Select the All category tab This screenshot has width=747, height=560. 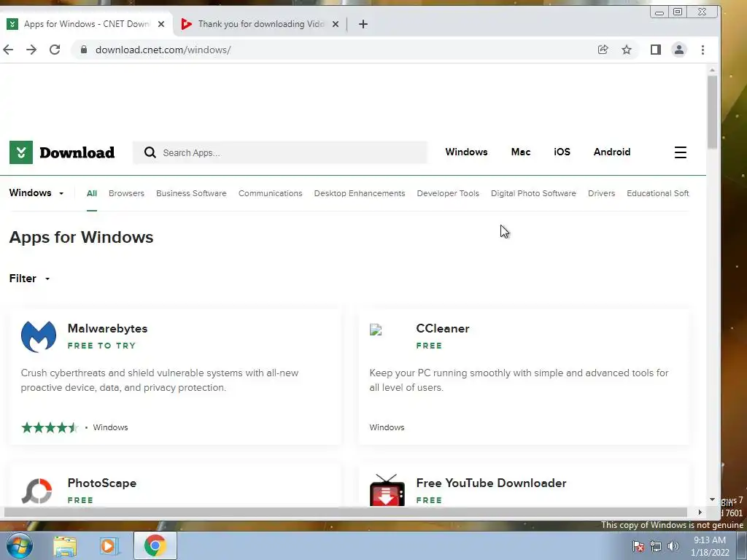coord(92,193)
